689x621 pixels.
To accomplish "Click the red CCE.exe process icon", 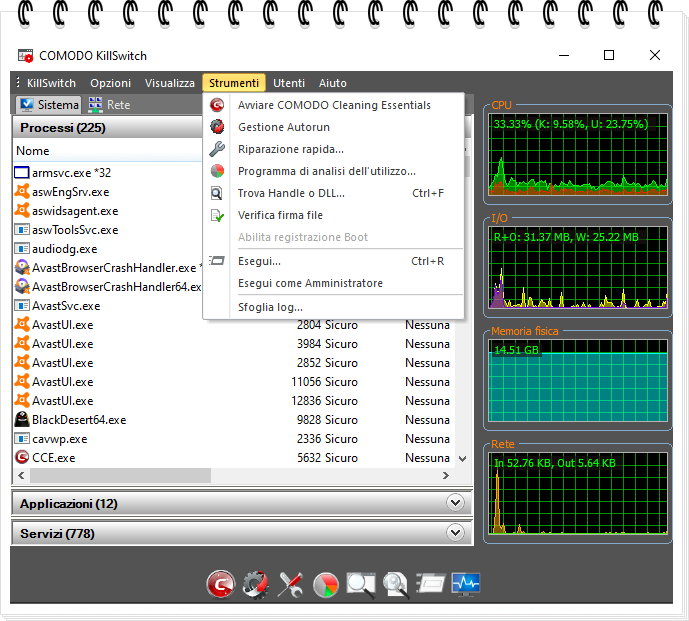I will [22, 458].
